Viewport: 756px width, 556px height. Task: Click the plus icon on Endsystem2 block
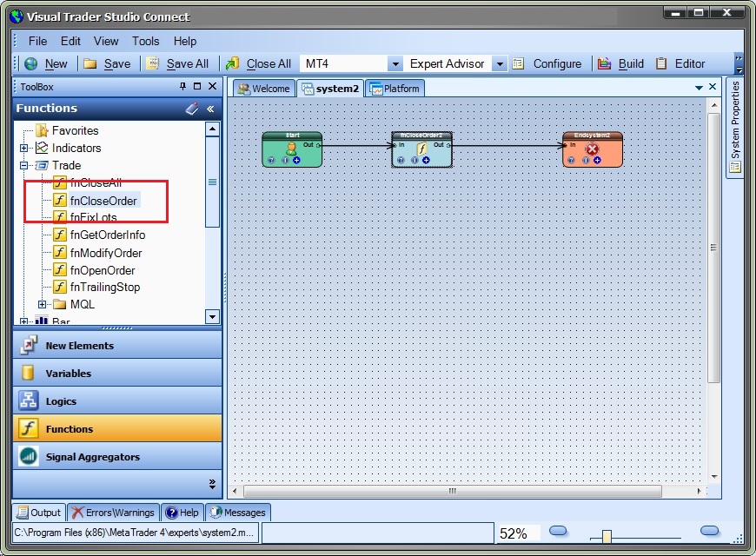point(597,160)
